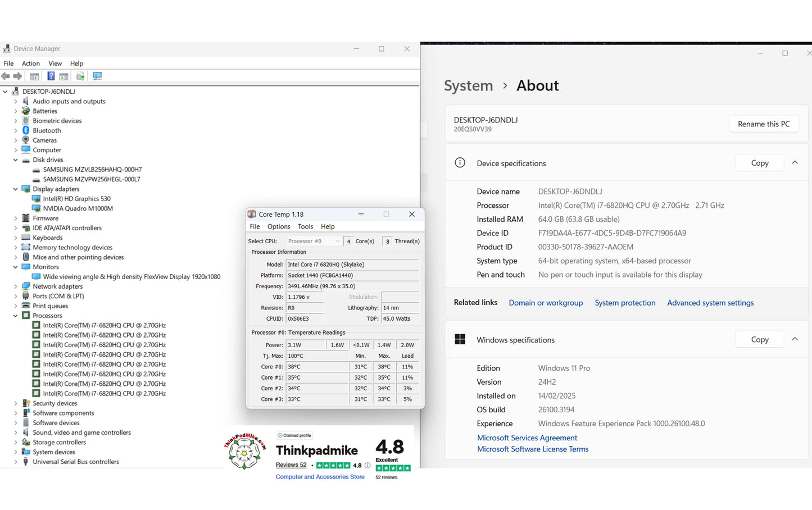Copy the Windows specifications

pyautogui.click(x=760, y=339)
